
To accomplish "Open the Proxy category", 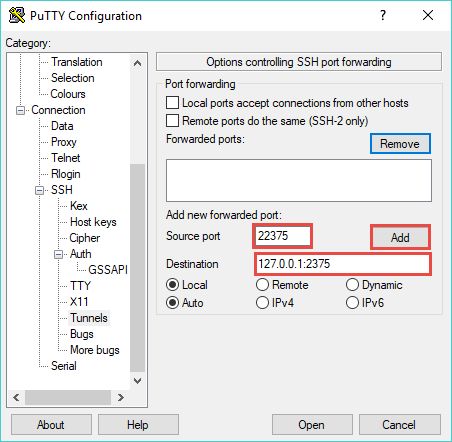I will [x=64, y=142].
